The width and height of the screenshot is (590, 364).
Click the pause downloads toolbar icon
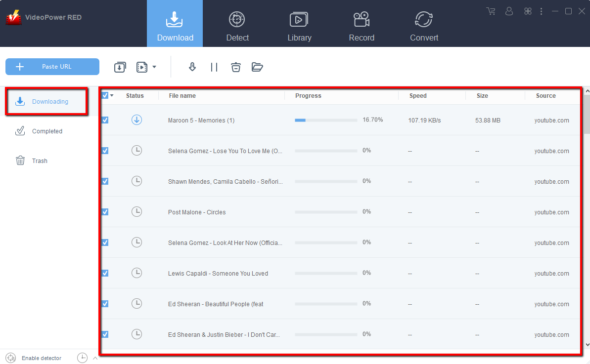pyautogui.click(x=214, y=67)
